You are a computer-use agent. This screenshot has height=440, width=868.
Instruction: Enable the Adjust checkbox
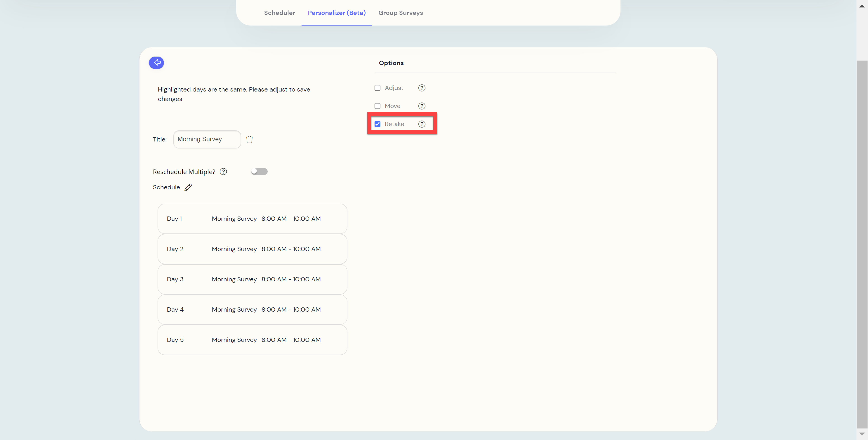(x=377, y=88)
